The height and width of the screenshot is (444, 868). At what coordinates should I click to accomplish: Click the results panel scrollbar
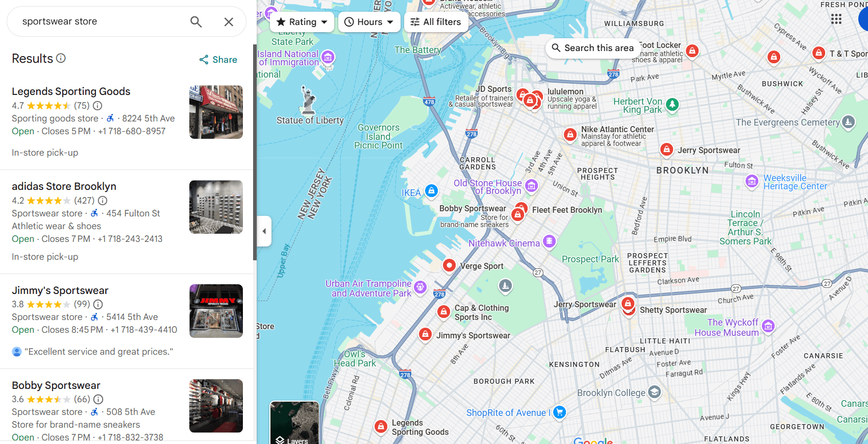pyautogui.click(x=255, y=152)
